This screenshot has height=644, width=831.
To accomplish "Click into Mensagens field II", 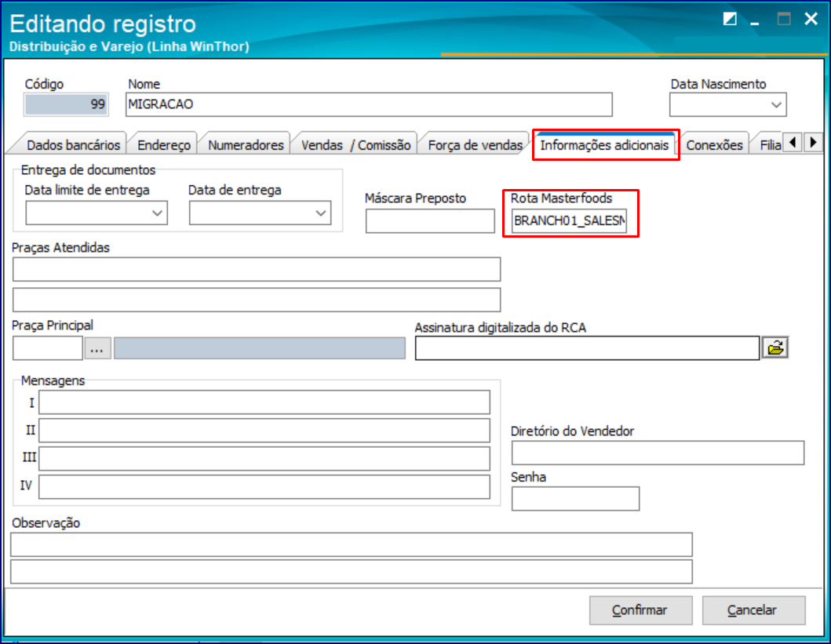I will [x=264, y=431].
